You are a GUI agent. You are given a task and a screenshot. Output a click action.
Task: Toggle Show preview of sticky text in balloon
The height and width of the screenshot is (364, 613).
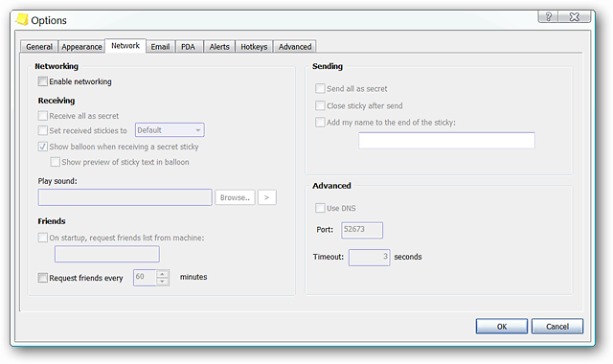click(56, 162)
